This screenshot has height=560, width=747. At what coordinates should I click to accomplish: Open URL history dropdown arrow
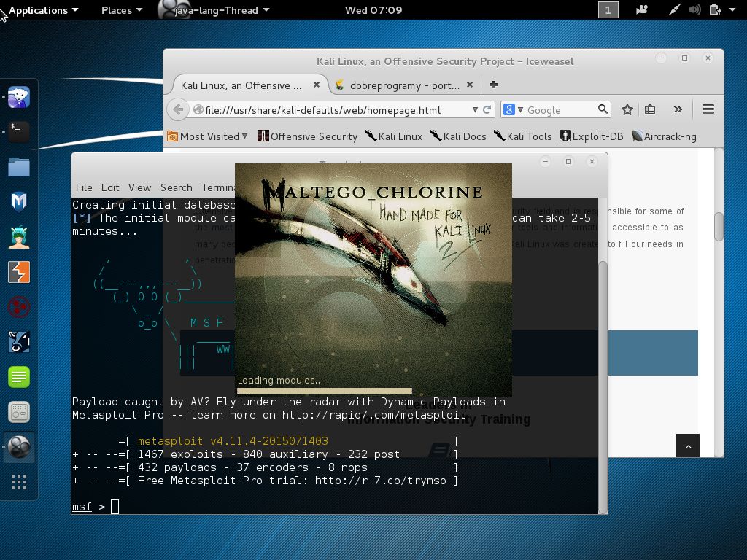pos(475,109)
